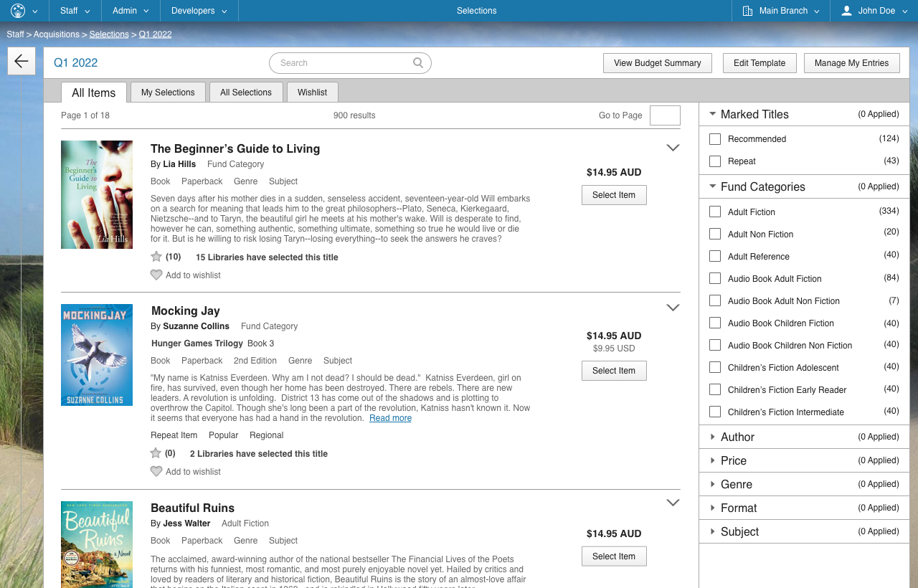Expand Beautiful Ruins item details chevron
918x588 pixels.
tap(673, 503)
